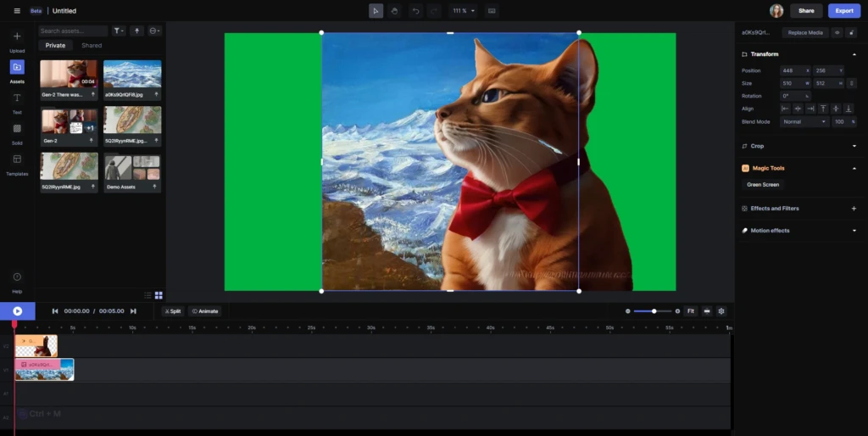Select the a0Ks9QrlQFi8.jpg mountain thumbnail
Screen dimensions: 868x436
click(132, 74)
